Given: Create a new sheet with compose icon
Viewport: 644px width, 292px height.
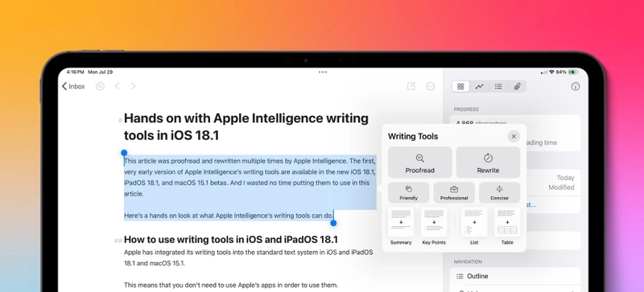Looking at the screenshot, I should click(x=411, y=86).
